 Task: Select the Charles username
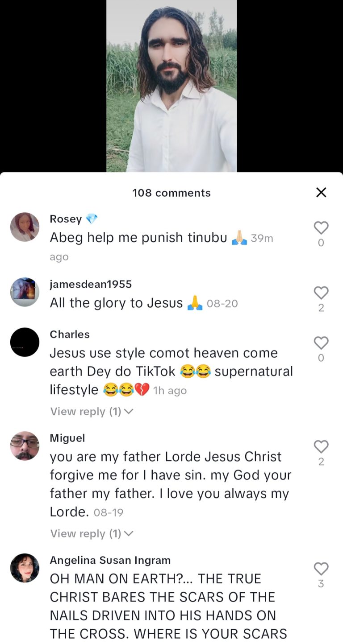click(x=70, y=334)
